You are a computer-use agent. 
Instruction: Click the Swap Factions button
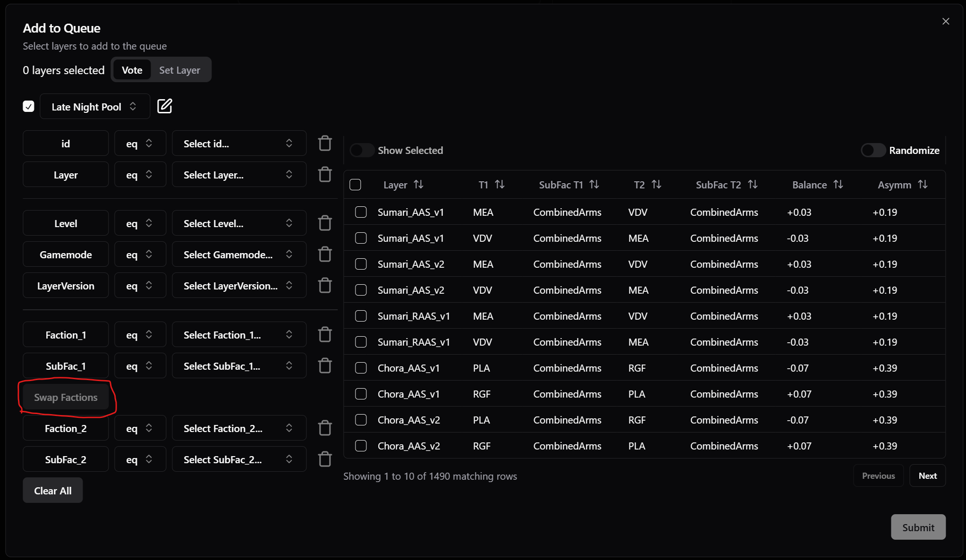pyautogui.click(x=66, y=397)
